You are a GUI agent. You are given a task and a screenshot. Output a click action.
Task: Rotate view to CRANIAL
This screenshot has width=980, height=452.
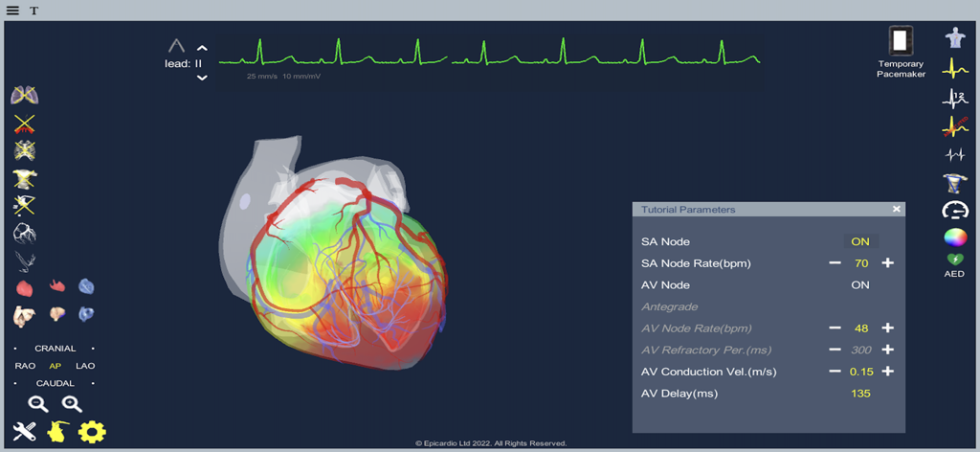55,349
